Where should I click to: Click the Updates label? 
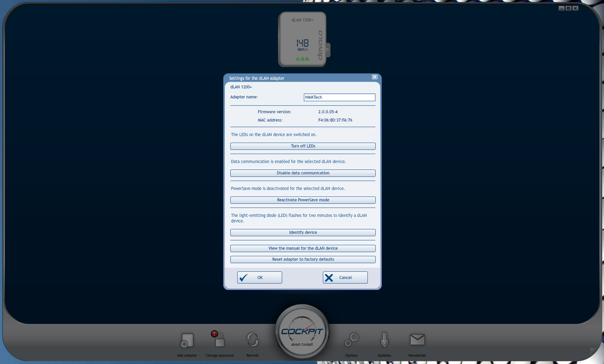click(384, 355)
